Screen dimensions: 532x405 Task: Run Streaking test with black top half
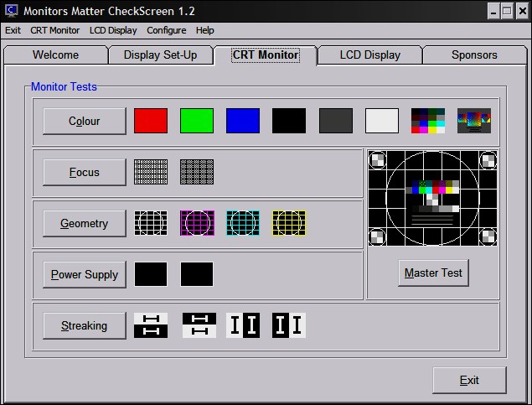tap(199, 325)
